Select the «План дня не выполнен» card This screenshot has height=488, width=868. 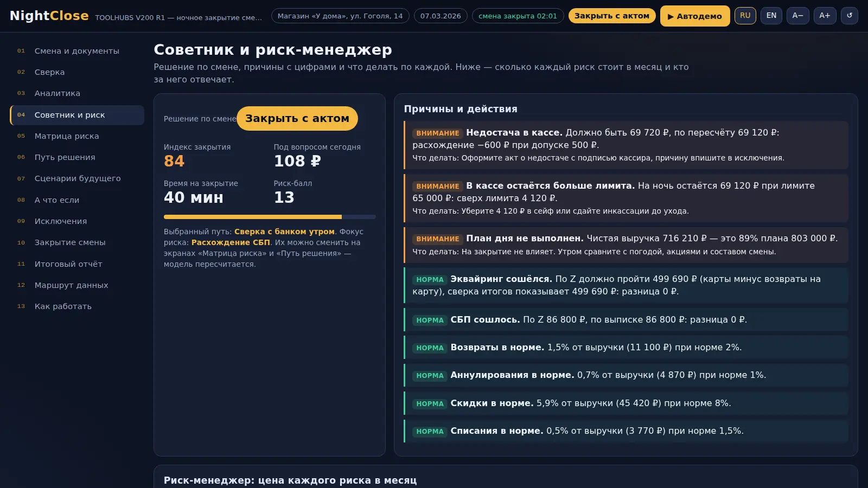click(x=626, y=245)
